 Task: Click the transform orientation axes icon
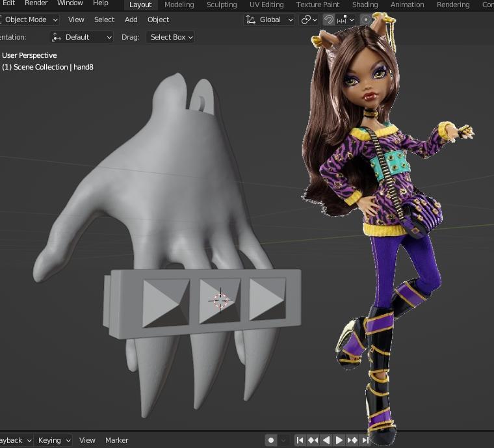(251, 20)
